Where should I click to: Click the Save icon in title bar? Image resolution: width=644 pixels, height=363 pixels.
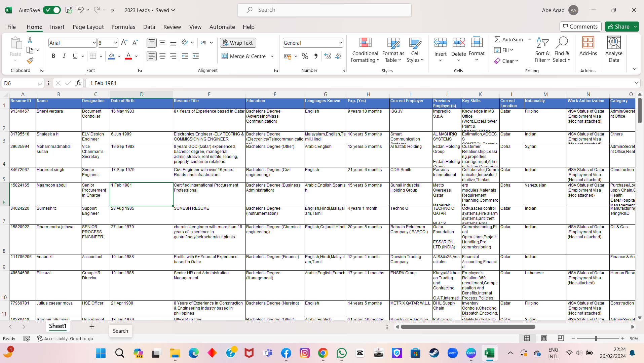pyautogui.click(x=69, y=10)
